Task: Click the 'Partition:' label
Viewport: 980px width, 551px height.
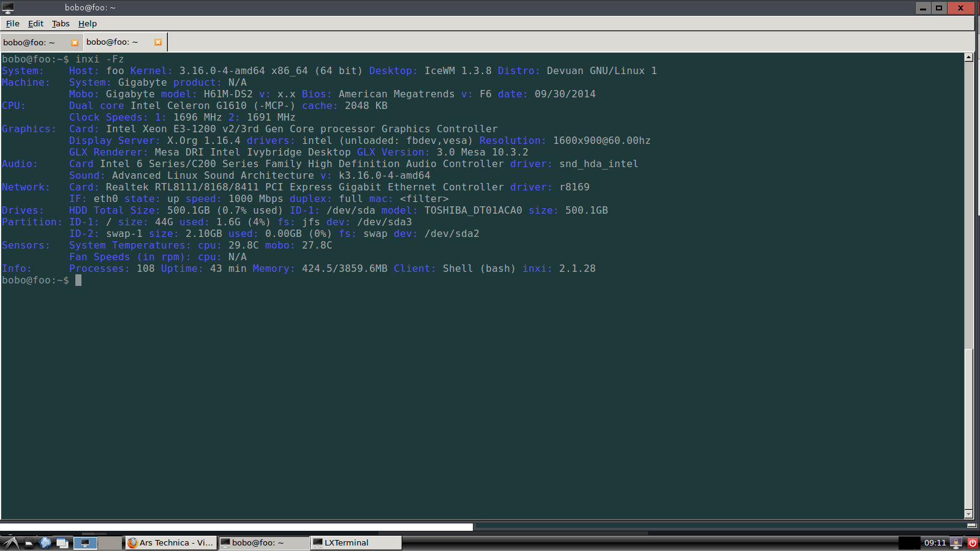Action: coord(32,222)
